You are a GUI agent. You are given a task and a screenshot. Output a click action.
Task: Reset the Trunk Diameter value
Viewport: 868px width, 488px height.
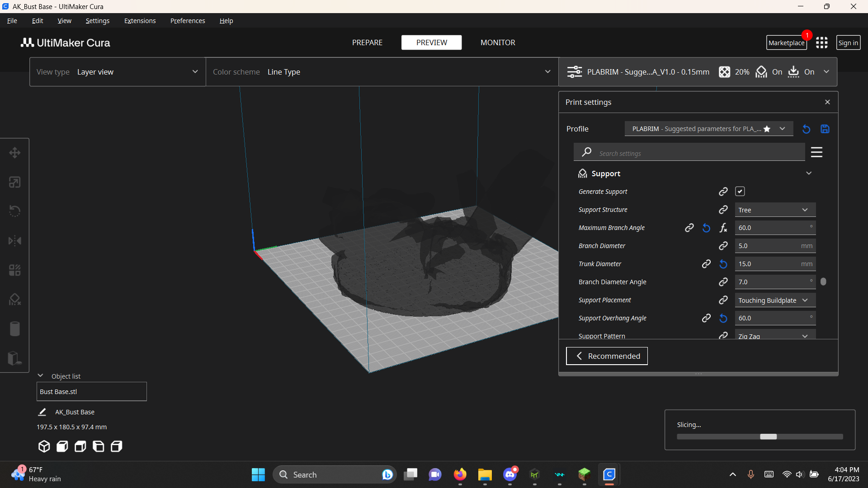point(722,264)
